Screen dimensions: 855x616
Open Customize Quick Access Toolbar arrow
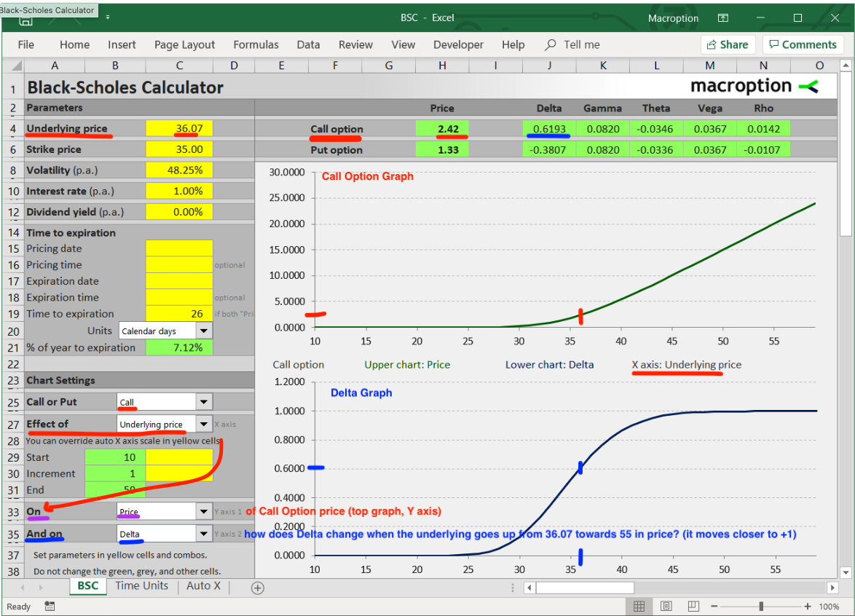click(108, 17)
